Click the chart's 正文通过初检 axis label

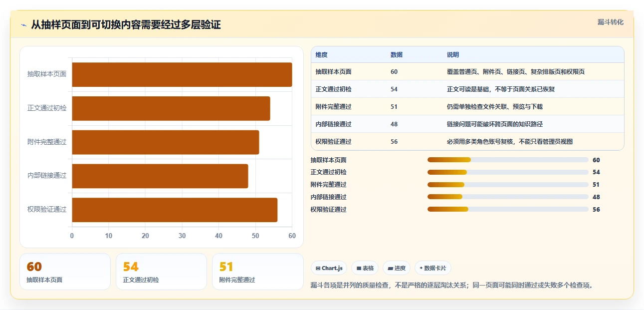point(47,108)
